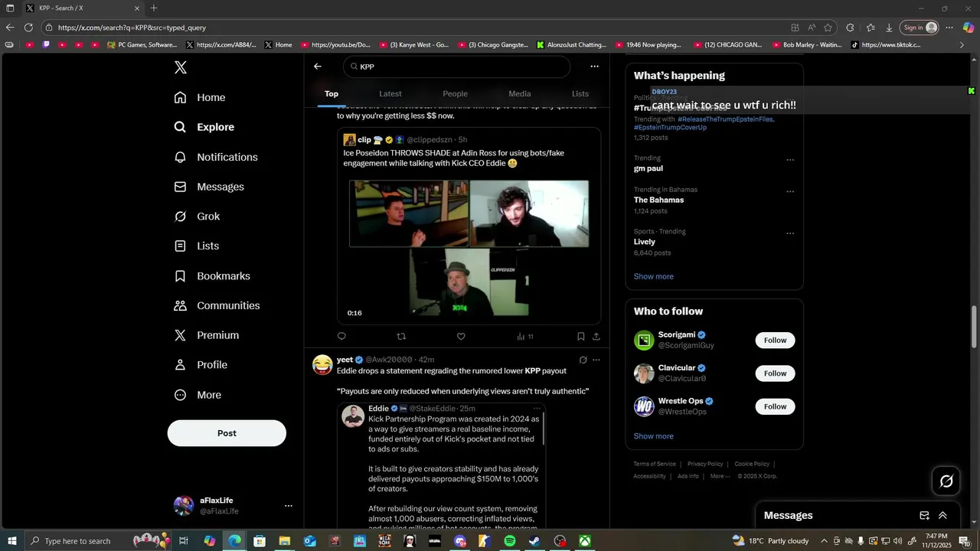Screen dimensions: 980x551
Task: Play the Ice Poseidon video clip
Action: coord(469,248)
